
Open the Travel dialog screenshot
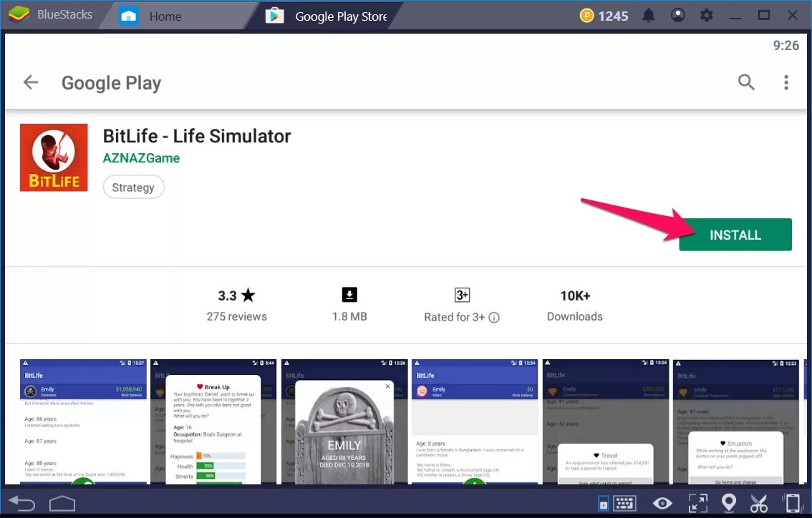click(606, 421)
